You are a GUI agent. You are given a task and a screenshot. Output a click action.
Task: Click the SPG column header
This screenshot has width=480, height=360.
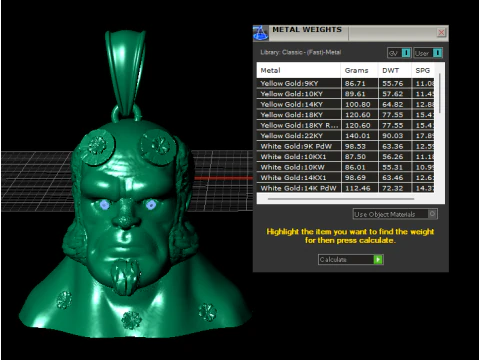coord(423,70)
